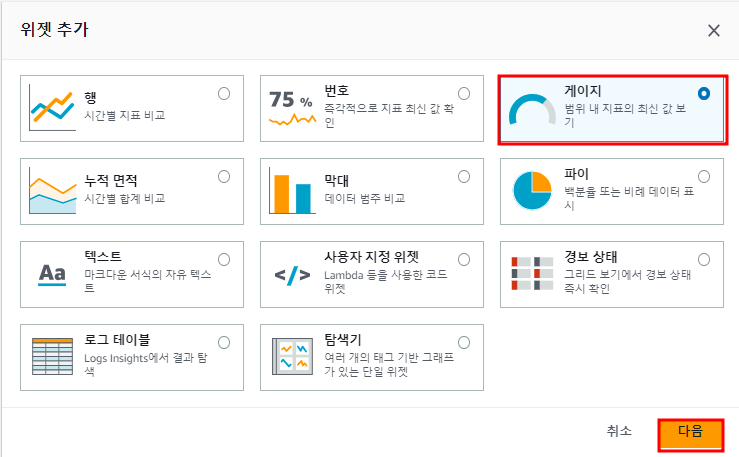739x457 pixels.
Task: Click the alarm status grid icon
Action: pos(532,273)
